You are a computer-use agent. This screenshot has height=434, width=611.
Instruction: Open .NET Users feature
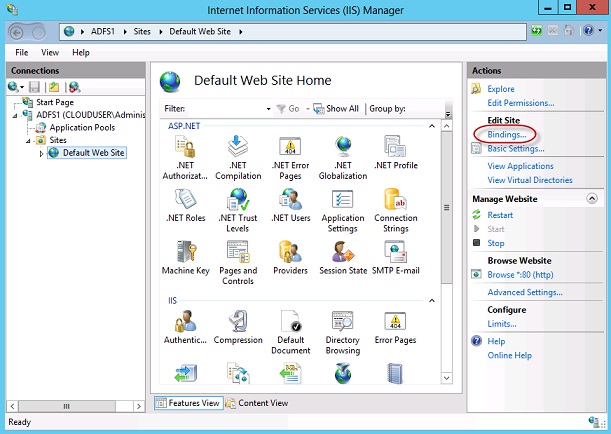[x=291, y=205]
